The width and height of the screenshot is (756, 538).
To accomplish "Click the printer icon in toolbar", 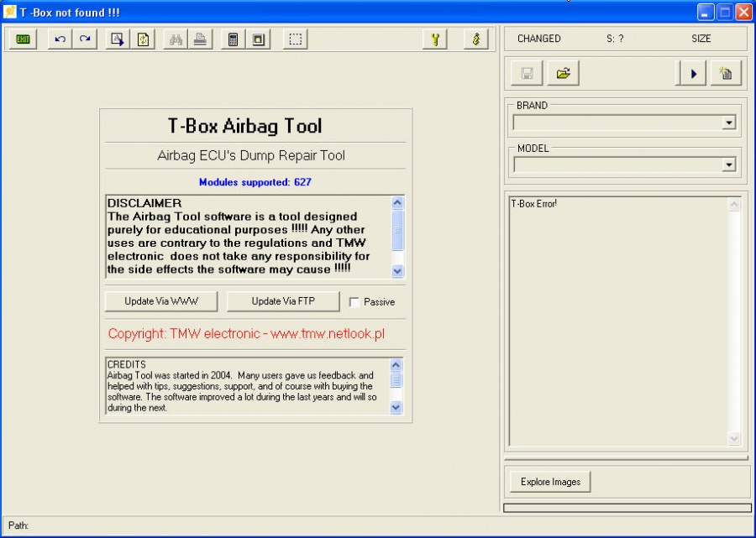I will tap(200, 39).
